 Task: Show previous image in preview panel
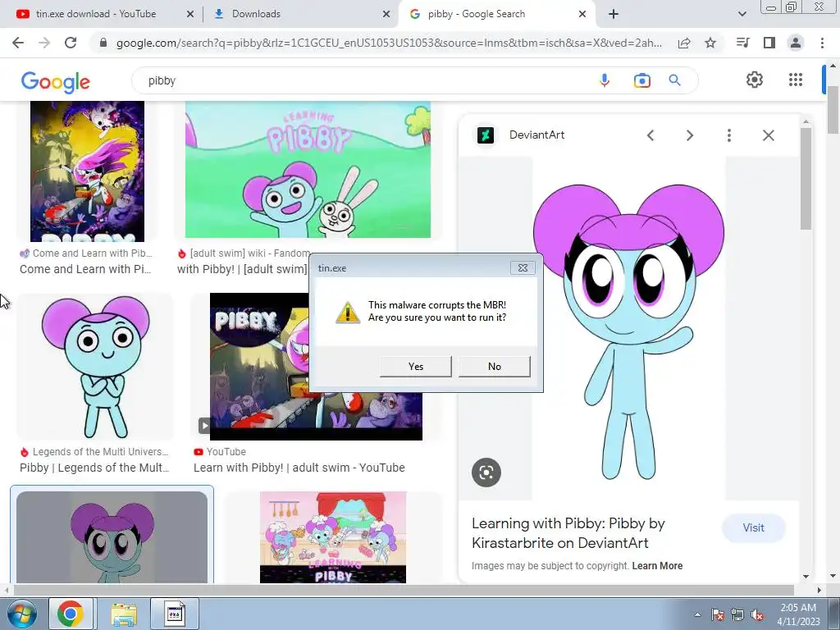[x=651, y=135]
